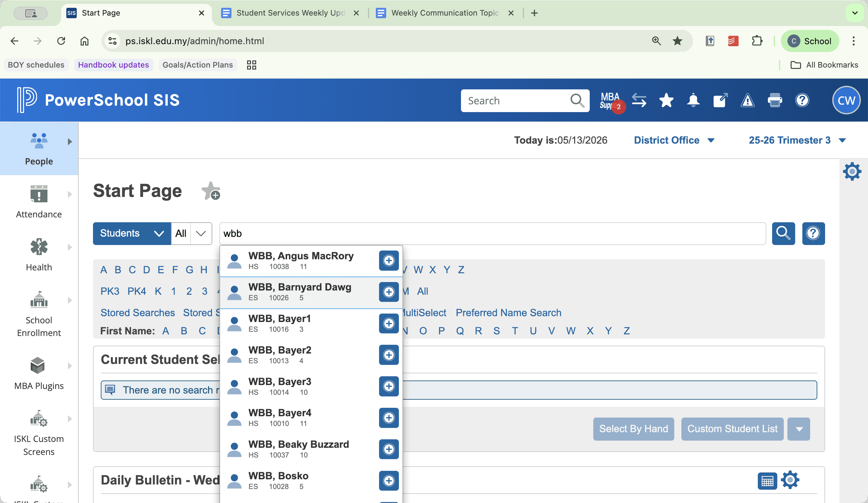Open the All filter dropdown
The image size is (868, 503).
(x=191, y=233)
